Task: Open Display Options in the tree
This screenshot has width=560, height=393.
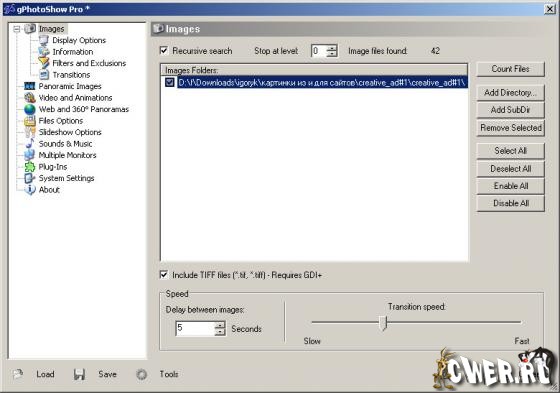Action: [79, 40]
